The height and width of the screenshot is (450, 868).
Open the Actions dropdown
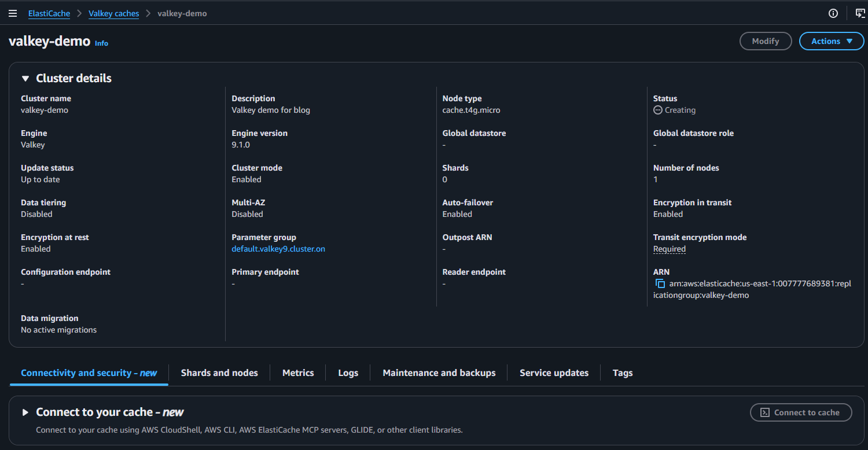832,41
